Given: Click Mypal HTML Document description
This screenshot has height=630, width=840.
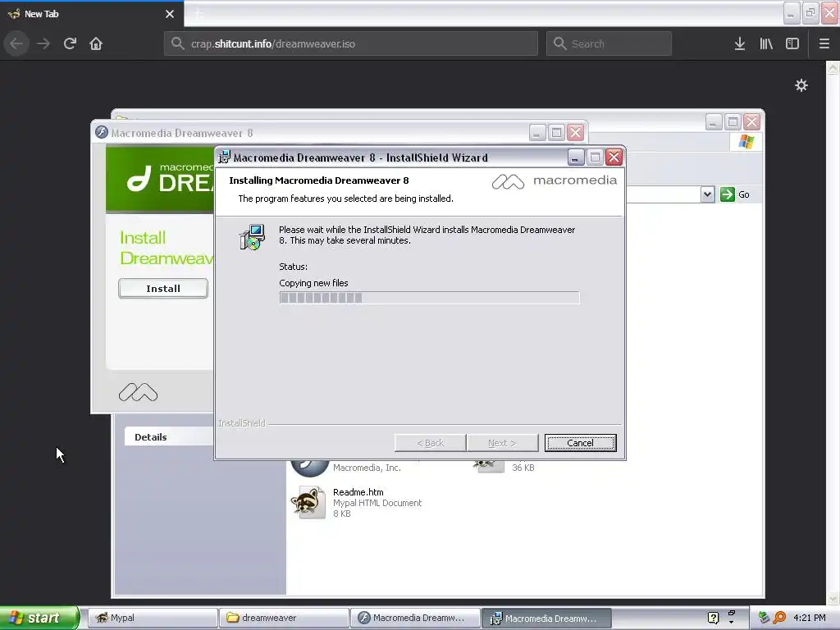Looking at the screenshot, I should pos(377,503).
